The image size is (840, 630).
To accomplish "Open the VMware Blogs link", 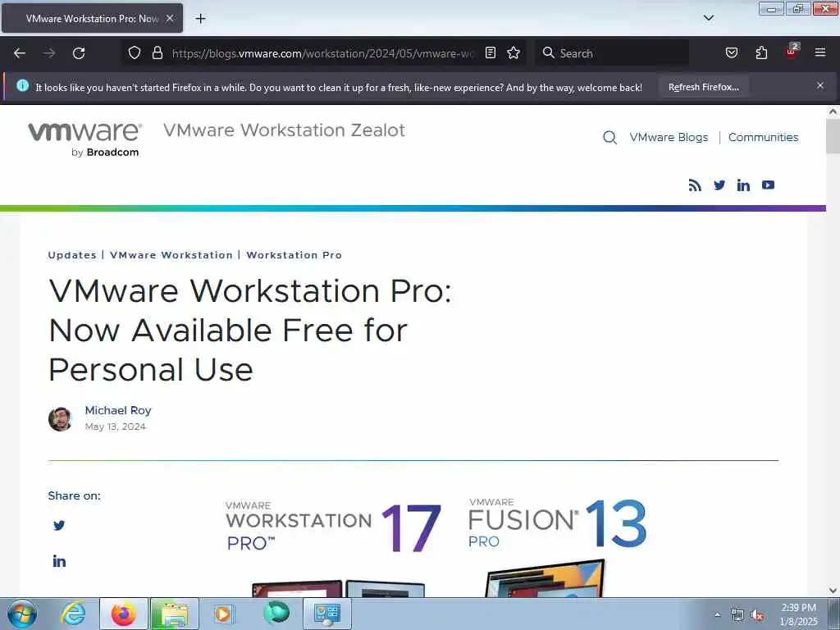I will (669, 137).
